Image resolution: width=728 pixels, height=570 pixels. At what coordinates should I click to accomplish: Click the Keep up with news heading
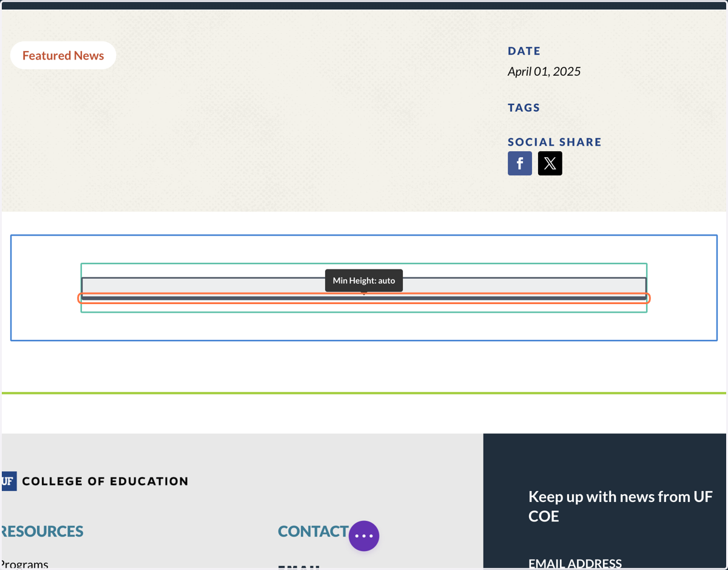pos(620,506)
